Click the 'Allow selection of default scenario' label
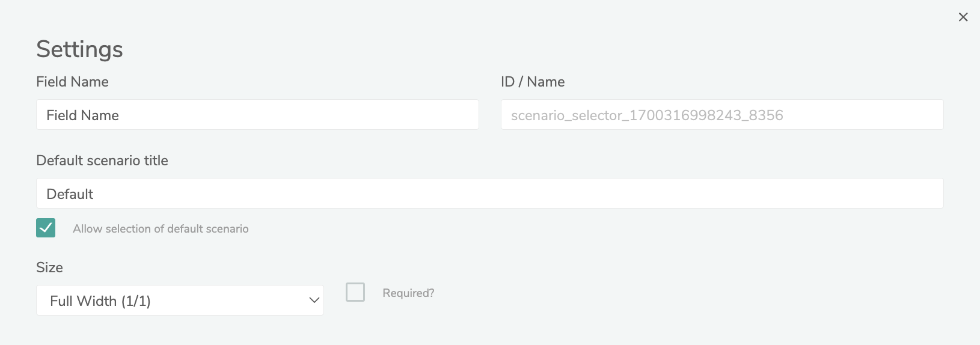The width and height of the screenshot is (980, 345). tap(161, 229)
